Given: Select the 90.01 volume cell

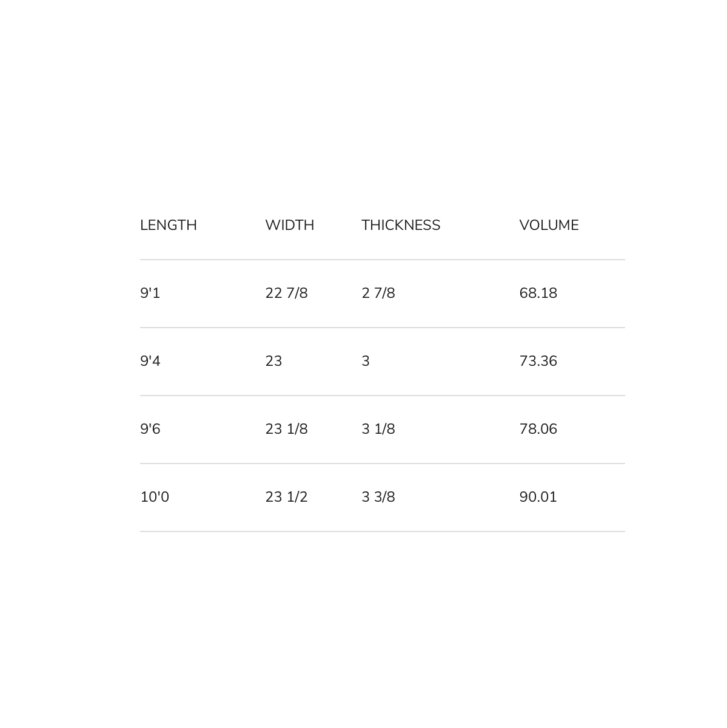Looking at the screenshot, I should [538, 497].
